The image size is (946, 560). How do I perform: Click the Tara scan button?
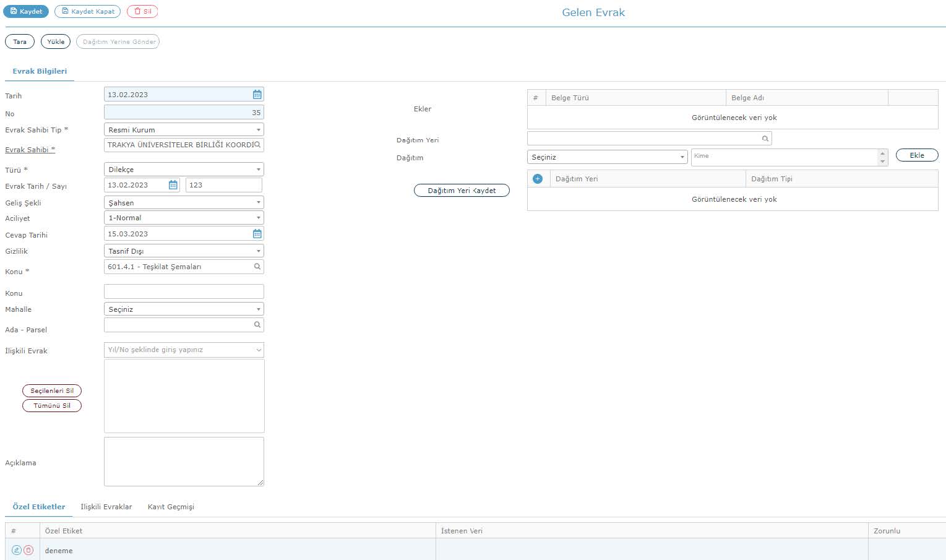tap(20, 41)
